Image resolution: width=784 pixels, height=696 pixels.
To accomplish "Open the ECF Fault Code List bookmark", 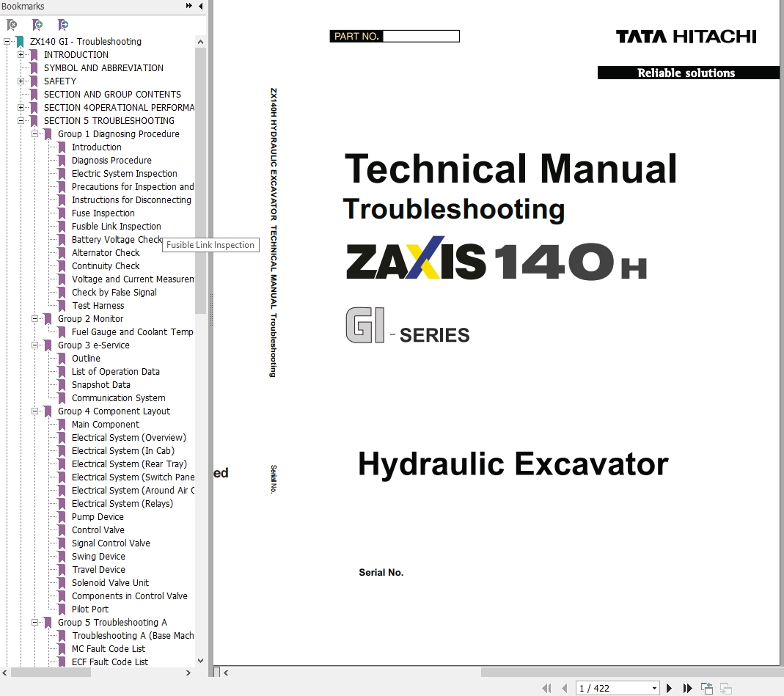I will (110, 662).
